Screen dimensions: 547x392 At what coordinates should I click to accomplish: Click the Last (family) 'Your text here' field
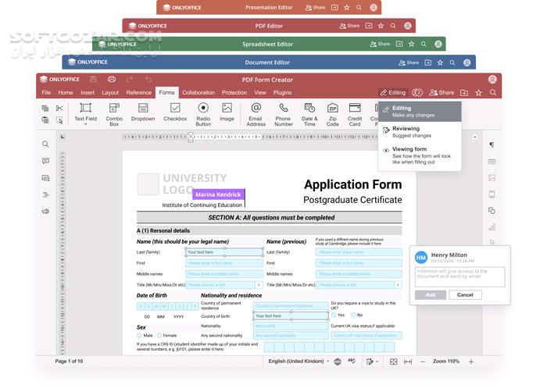click(x=224, y=251)
